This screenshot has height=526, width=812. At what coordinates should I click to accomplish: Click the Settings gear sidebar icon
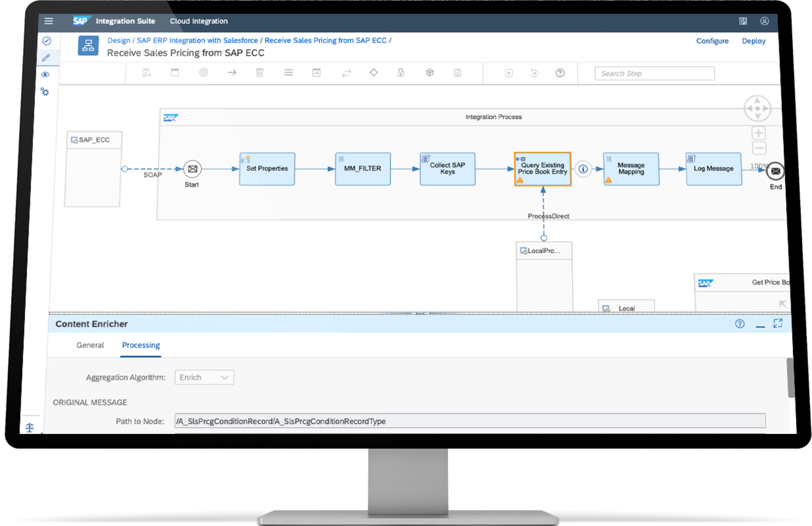tap(45, 92)
